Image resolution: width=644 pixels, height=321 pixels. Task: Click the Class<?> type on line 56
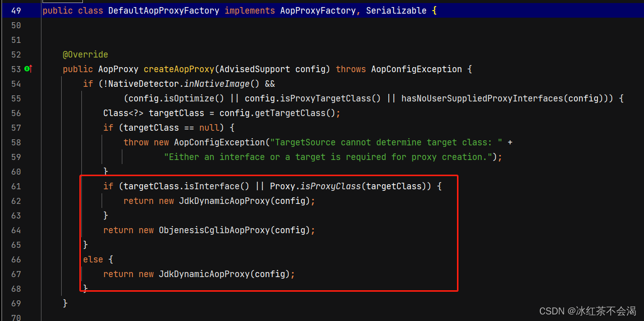coord(123,113)
